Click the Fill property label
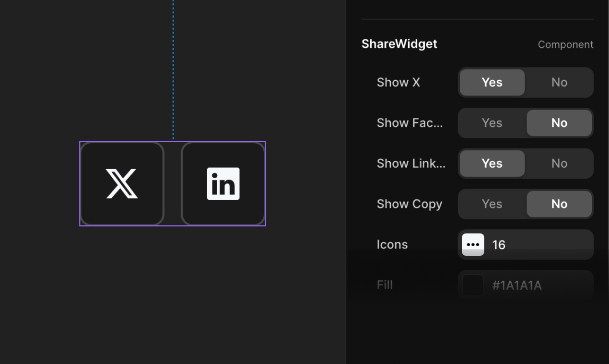This screenshot has height=364, width=609. (x=385, y=285)
